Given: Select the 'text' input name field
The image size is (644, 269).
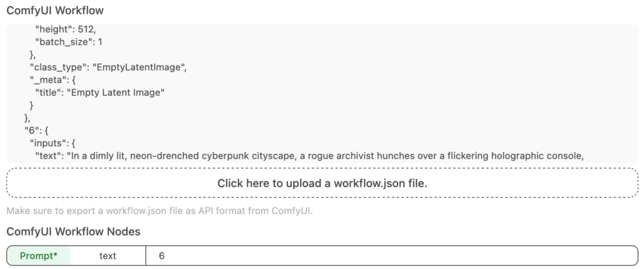Looking at the screenshot, I should [108, 256].
